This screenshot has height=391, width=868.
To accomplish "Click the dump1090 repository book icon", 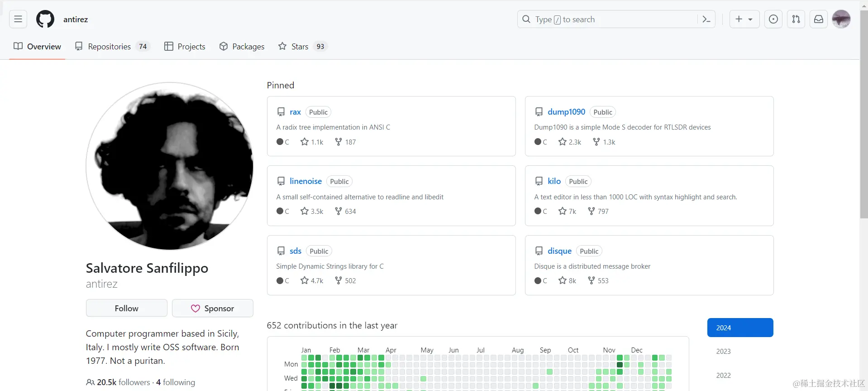I will point(539,112).
